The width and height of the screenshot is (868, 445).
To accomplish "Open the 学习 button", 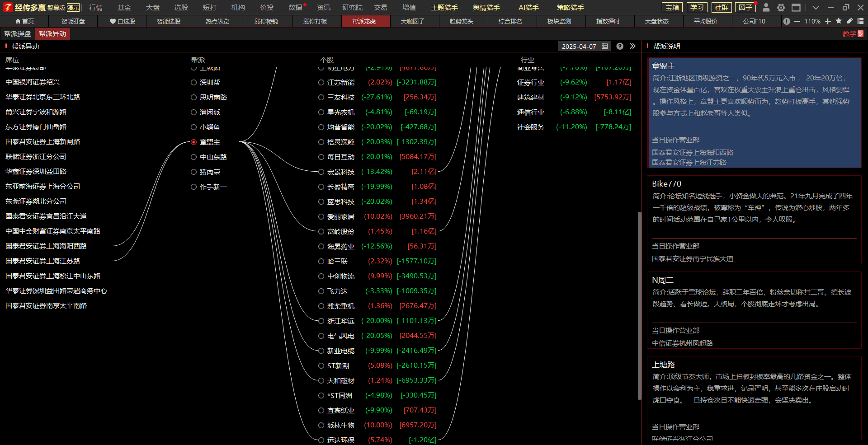I will 697,7.
